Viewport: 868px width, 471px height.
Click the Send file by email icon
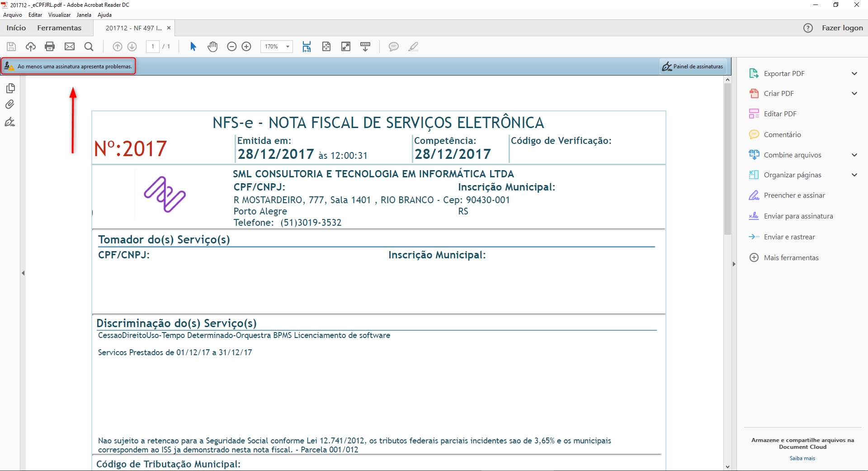(70, 47)
